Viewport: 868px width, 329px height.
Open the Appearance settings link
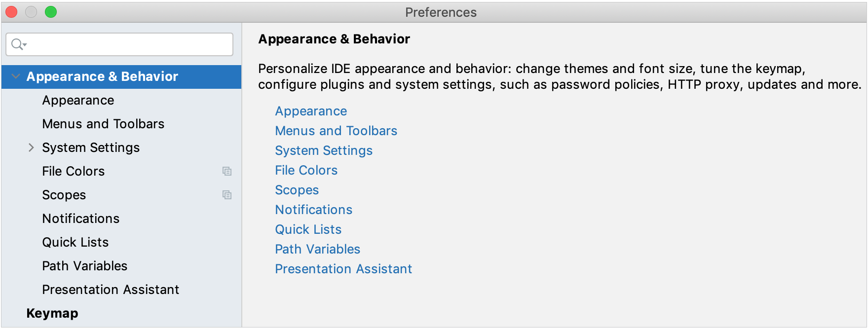point(311,111)
